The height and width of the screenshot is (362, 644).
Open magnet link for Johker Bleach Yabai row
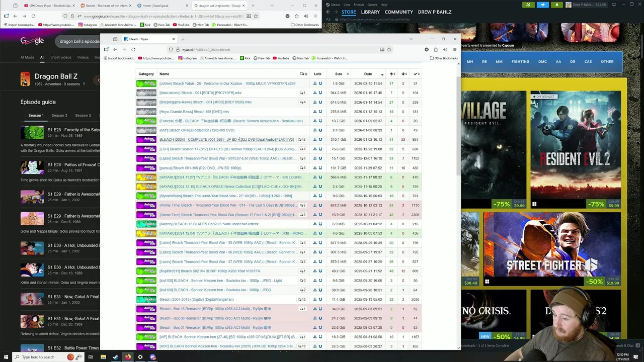320,83
